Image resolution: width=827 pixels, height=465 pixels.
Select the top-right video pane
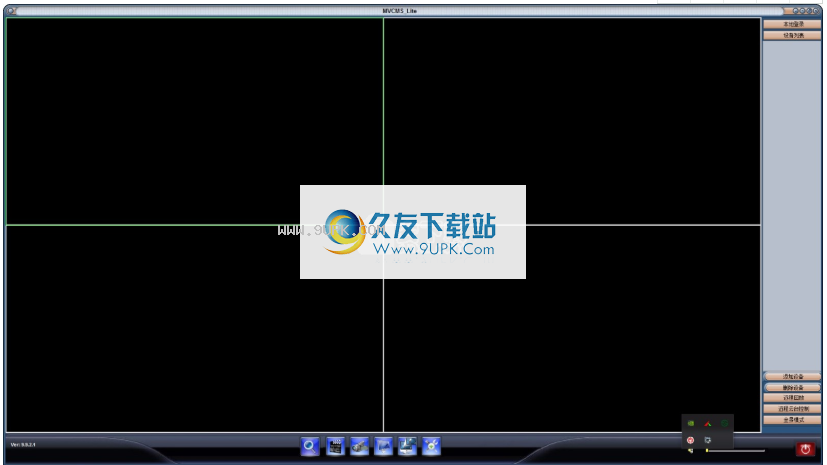click(572, 121)
